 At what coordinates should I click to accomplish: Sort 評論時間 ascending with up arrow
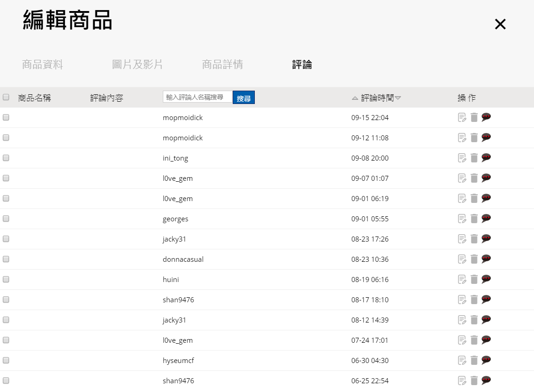point(355,98)
